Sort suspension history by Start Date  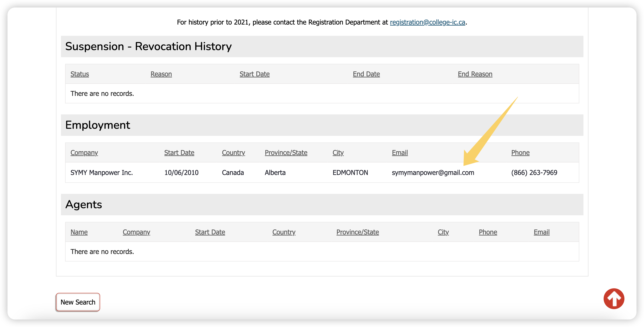[x=255, y=74]
